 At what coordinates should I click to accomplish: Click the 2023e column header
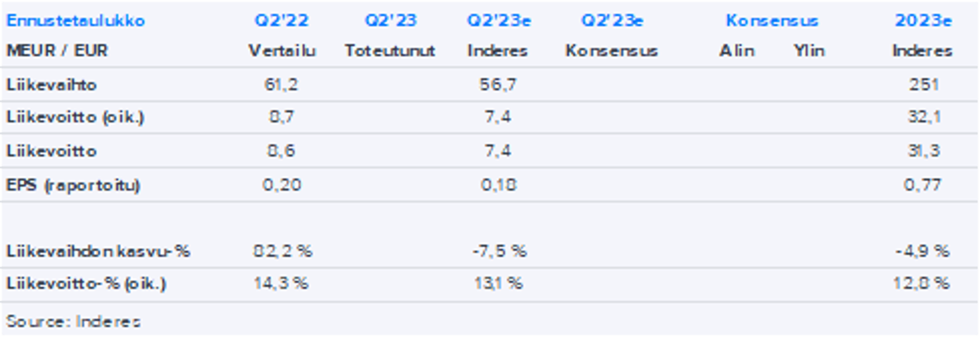coord(923,20)
